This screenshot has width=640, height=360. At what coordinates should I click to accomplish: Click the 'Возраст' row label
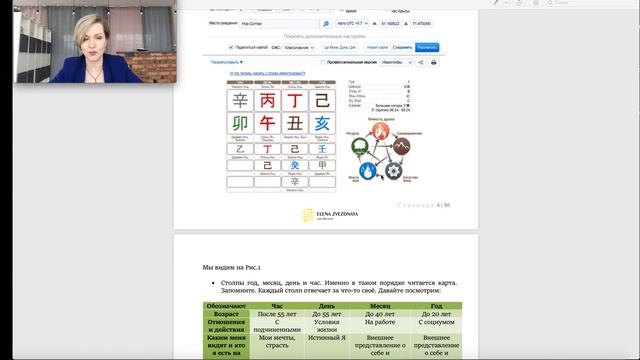coord(226,314)
